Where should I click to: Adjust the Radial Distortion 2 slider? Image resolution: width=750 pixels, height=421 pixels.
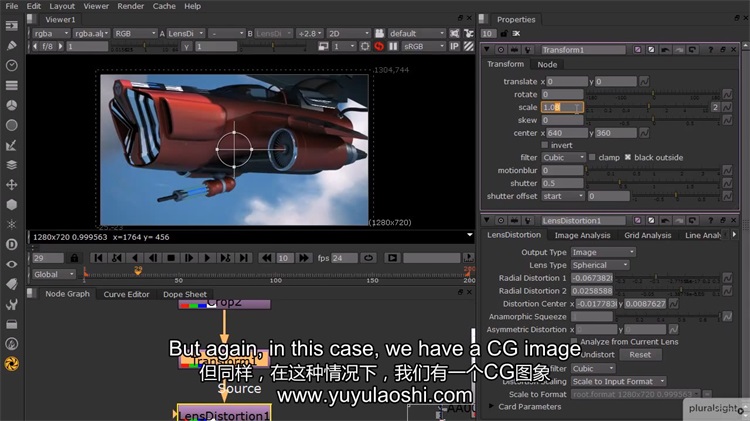tap(668, 291)
